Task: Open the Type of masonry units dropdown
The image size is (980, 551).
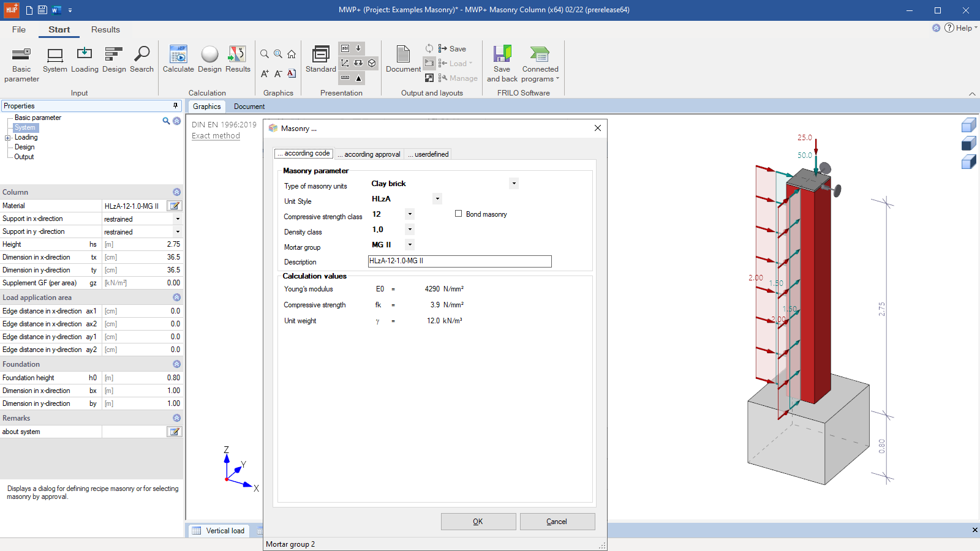Action: (x=513, y=183)
